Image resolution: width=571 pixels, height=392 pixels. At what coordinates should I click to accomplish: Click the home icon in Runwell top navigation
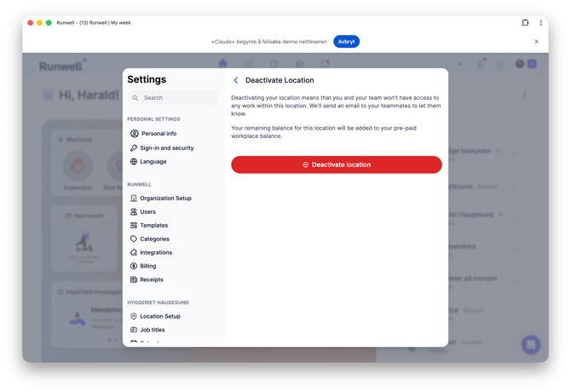click(x=223, y=64)
